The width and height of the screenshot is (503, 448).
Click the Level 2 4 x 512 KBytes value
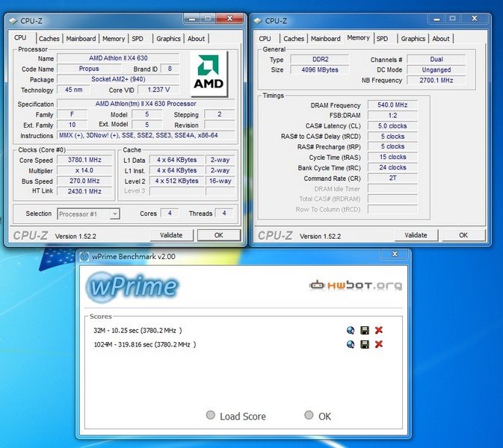tap(176, 181)
